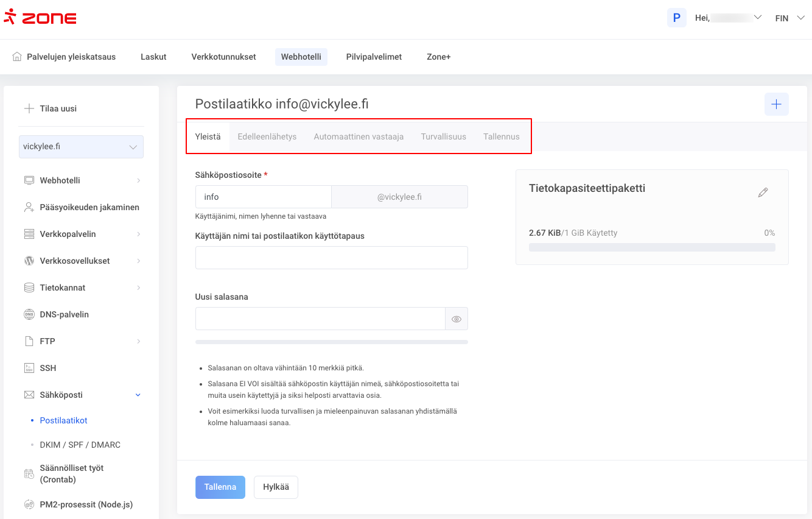This screenshot has width=812, height=519.
Task: Click the Tallenna button
Action: click(220, 487)
